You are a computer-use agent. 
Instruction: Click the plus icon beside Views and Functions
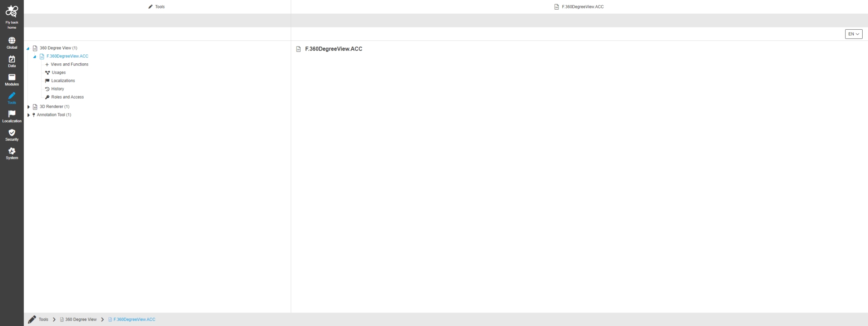[47, 64]
